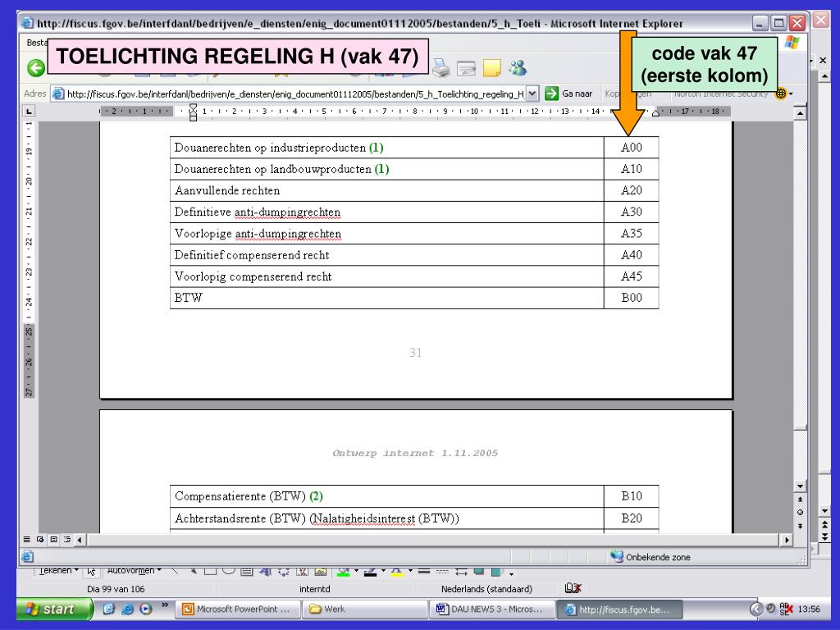This screenshot has width=840, height=630.
Task: Open DAU NEWS 3 Word taskbar button
Action: tap(492, 609)
